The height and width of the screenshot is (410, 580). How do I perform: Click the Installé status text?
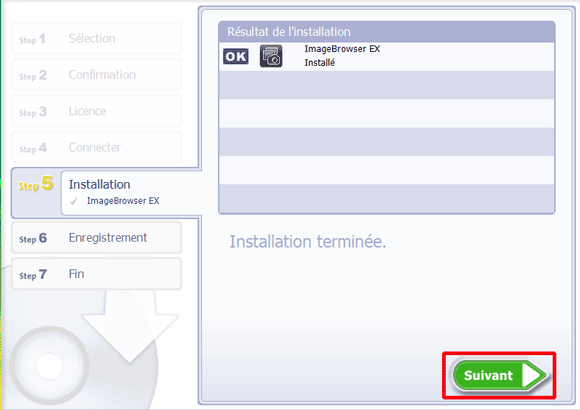coord(320,63)
